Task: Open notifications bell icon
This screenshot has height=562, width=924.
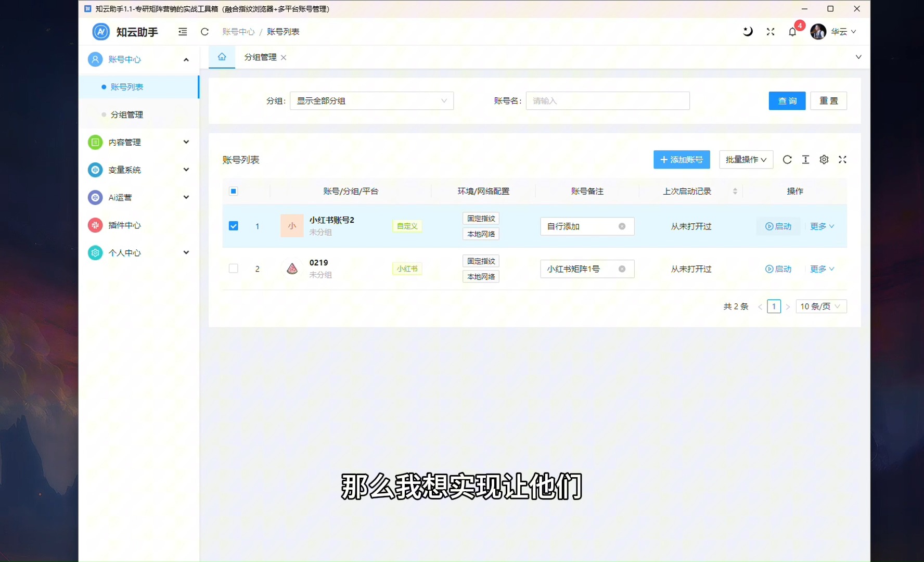Action: click(x=792, y=32)
